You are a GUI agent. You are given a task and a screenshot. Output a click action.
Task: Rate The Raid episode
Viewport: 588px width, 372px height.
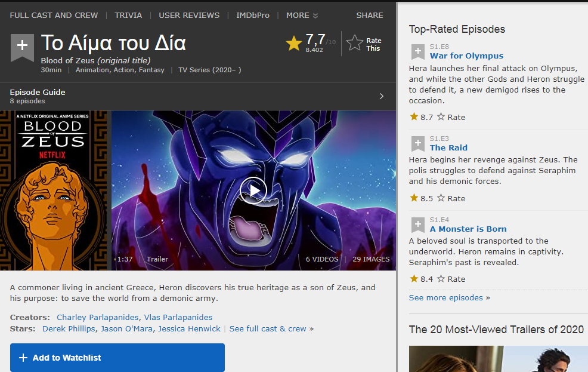[451, 198]
